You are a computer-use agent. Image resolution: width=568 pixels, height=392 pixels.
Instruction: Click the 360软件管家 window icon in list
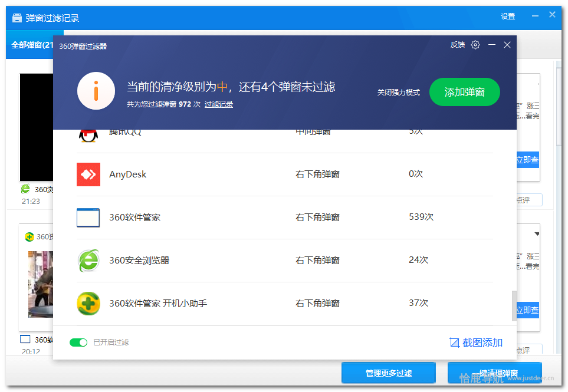tap(88, 218)
